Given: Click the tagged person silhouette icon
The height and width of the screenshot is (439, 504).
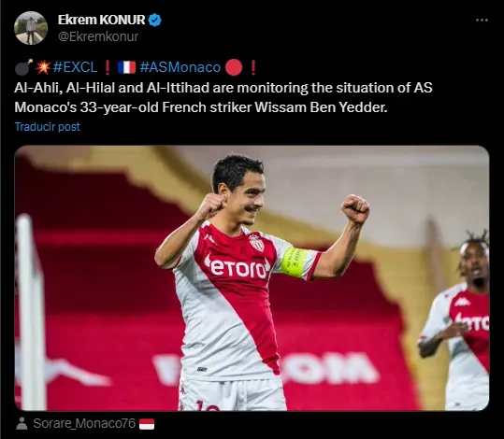Looking at the screenshot, I should (22, 423).
